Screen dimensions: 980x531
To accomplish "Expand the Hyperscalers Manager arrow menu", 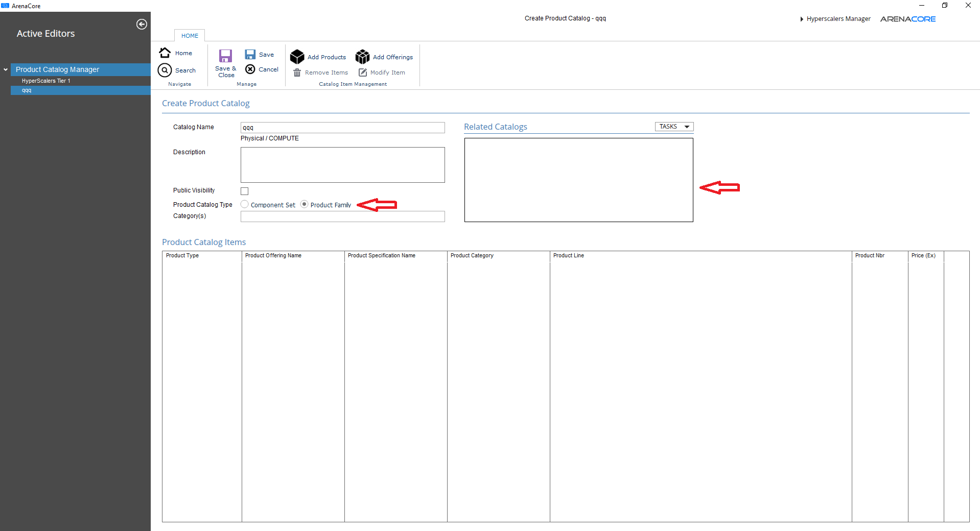I will coord(802,19).
